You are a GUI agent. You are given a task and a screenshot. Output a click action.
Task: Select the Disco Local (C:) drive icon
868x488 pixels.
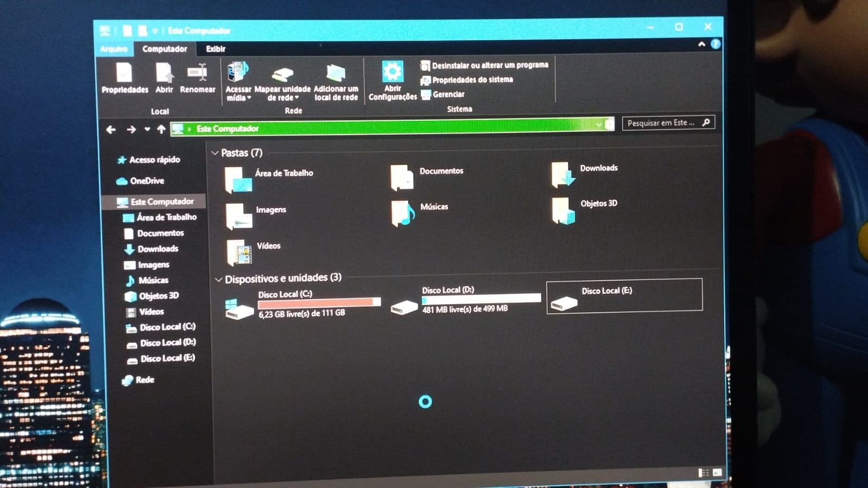[239, 308]
